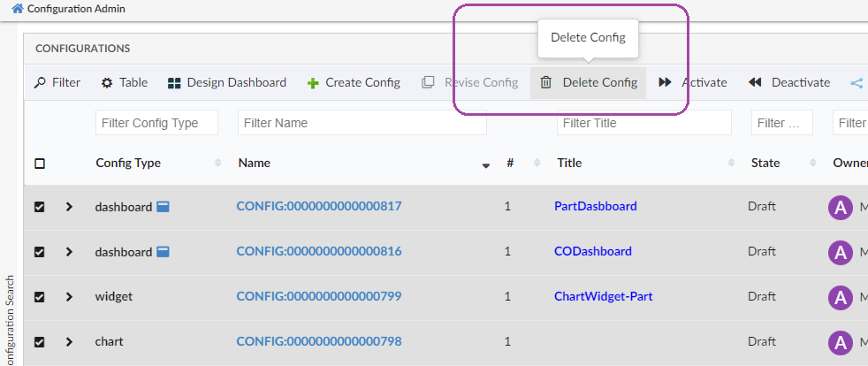Sort by Config Type column header

point(128,163)
